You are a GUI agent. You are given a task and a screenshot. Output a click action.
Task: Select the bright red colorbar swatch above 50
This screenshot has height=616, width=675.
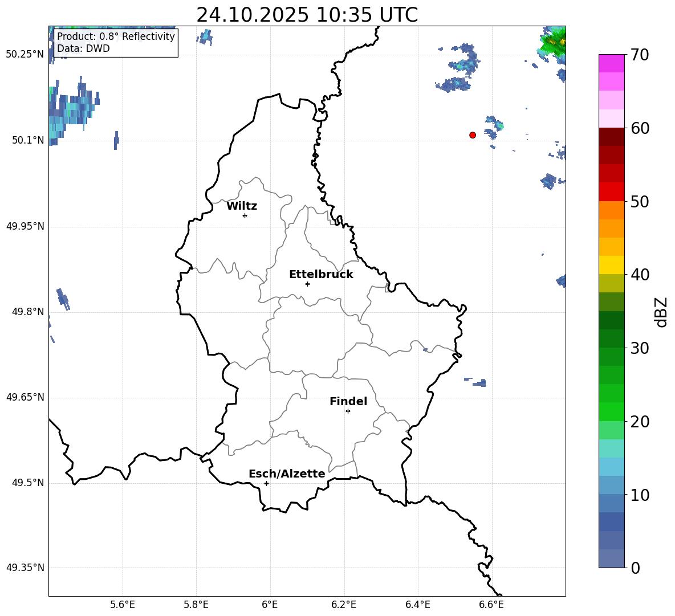(612, 191)
